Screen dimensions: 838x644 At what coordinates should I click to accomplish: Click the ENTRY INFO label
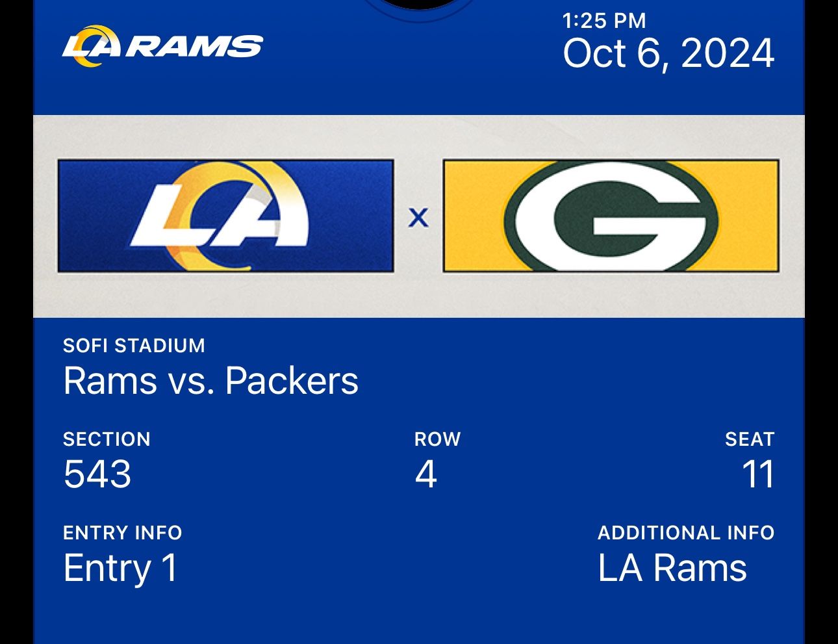pyautogui.click(x=122, y=532)
